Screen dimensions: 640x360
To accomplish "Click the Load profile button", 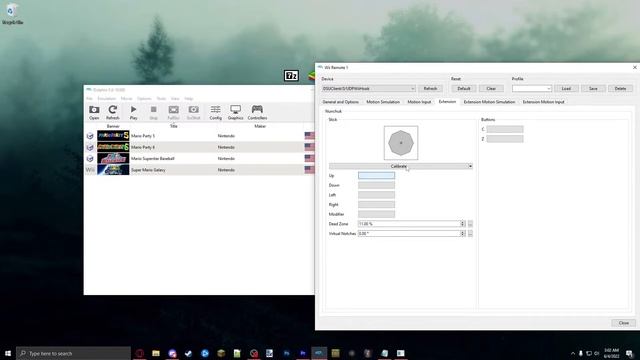I will coord(566,89).
